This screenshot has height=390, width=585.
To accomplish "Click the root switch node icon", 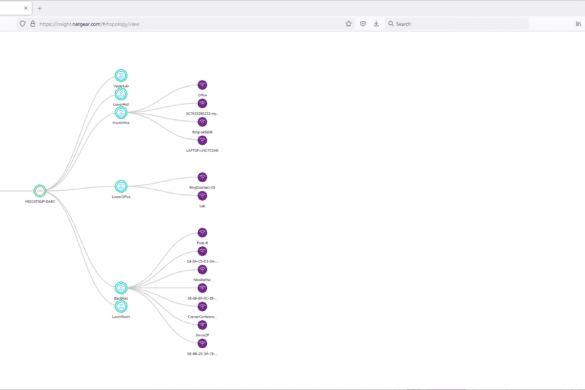I will pos(40,191).
